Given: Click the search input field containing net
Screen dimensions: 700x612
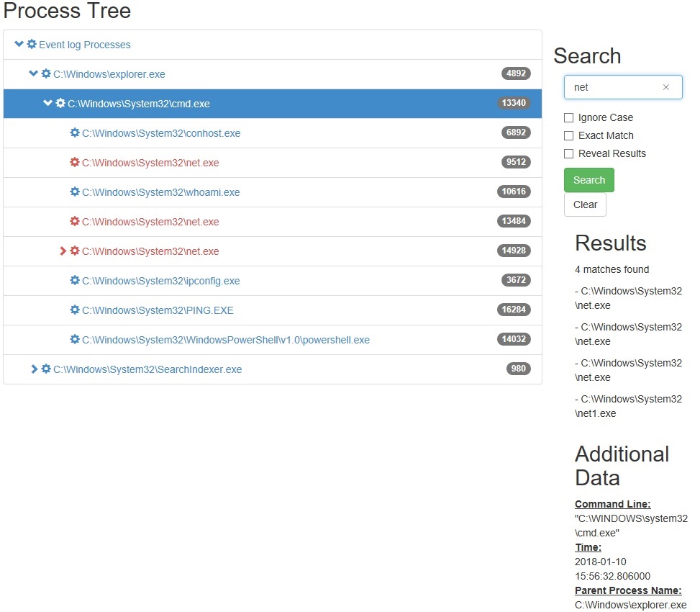Looking at the screenshot, I should pyautogui.click(x=623, y=87).
